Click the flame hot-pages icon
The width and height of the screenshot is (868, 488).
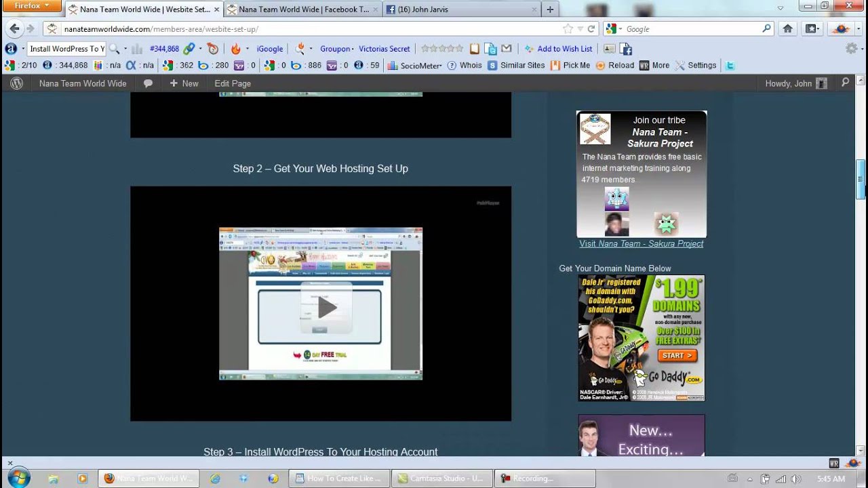(236, 49)
